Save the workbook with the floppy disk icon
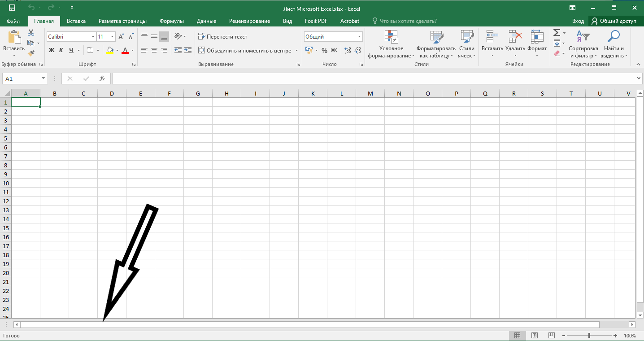Screen dimensions: 644x341 (x=12, y=8)
